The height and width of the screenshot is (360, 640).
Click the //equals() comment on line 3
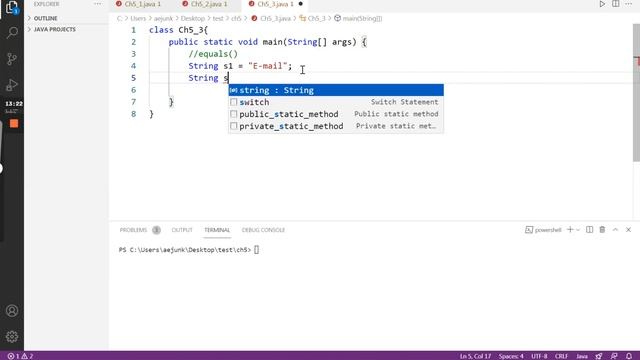click(213, 54)
